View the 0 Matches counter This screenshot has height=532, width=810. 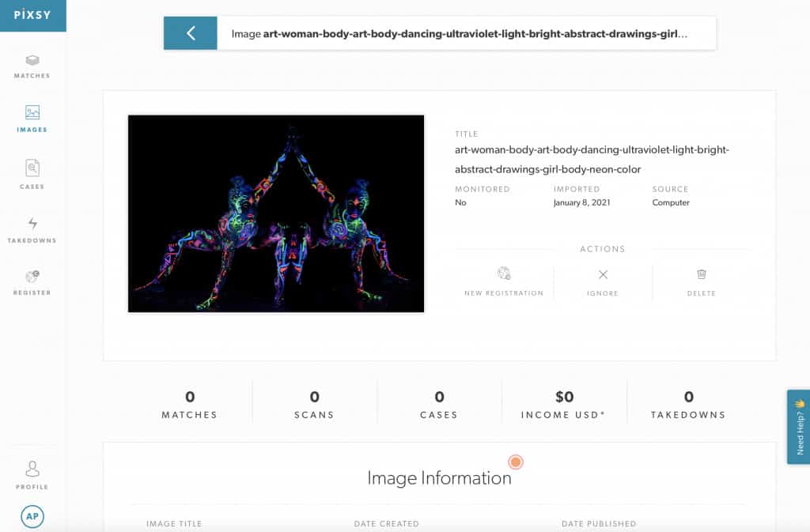click(x=190, y=405)
